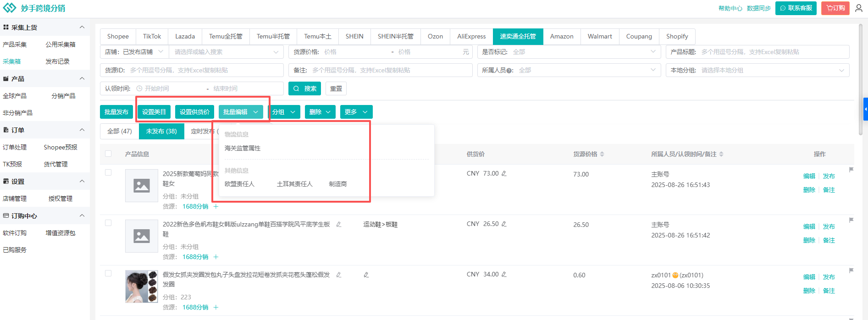The height and width of the screenshot is (320, 868).
Task: Open the 是否标记 dropdown
Action: [568, 52]
